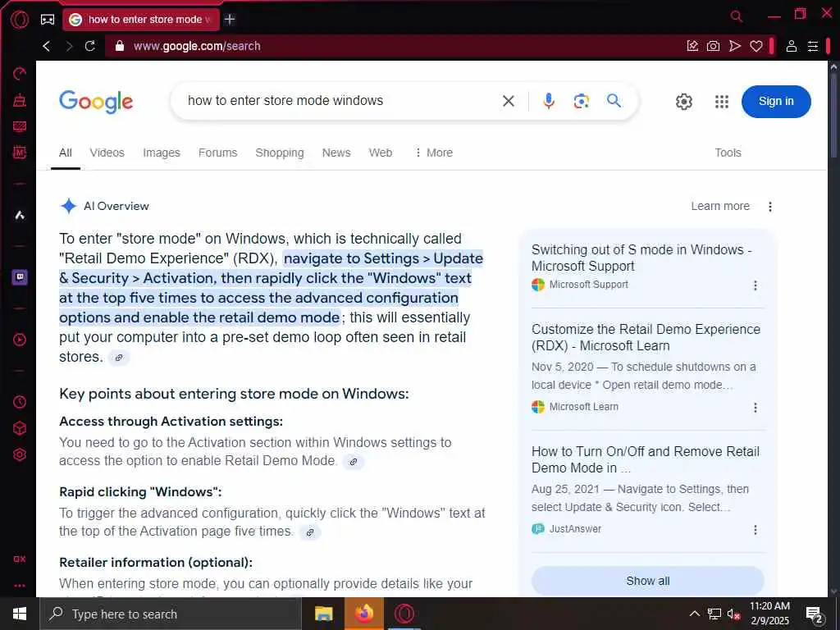Go back to previous page
840x630 pixels.
[47, 46]
